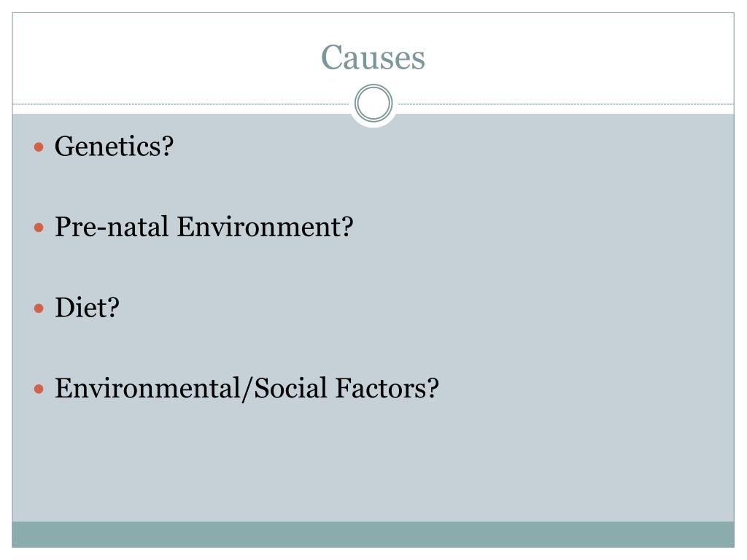Click empty gray area below last bullet
This screenshot has width=747, height=560.
(373, 462)
